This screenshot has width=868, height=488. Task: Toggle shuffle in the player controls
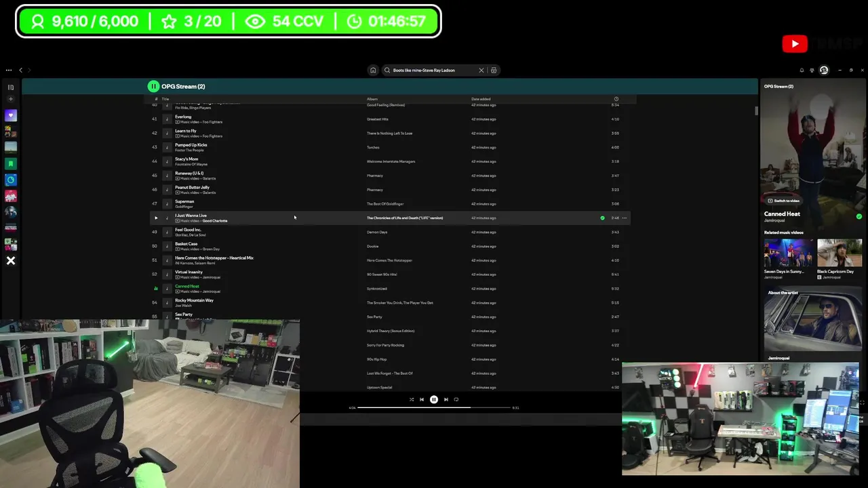(411, 399)
